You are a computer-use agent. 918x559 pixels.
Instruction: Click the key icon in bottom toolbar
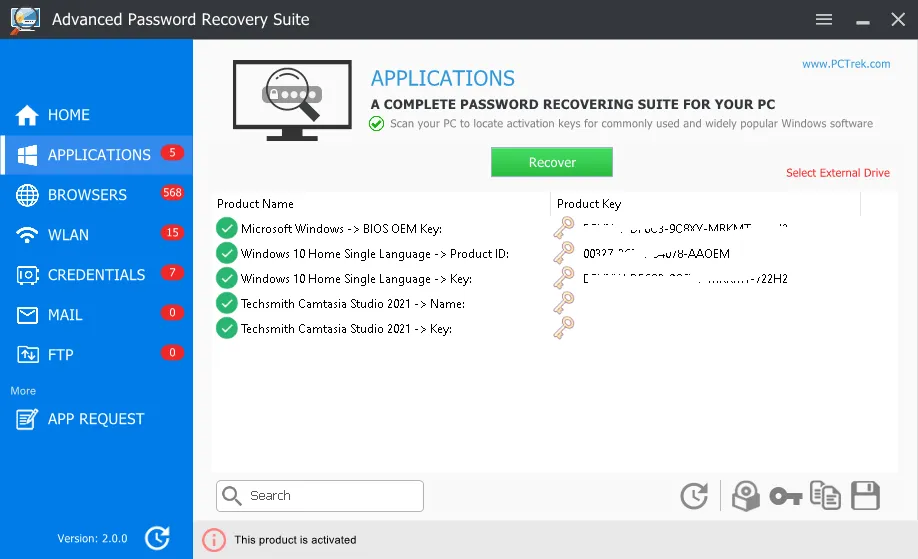[x=786, y=496]
